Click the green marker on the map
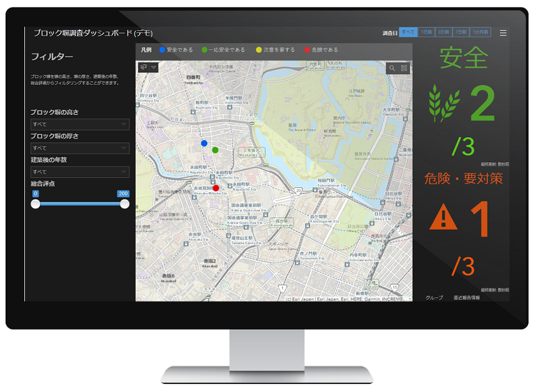This screenshot has width=538, height=392. (x=215, y=150)
